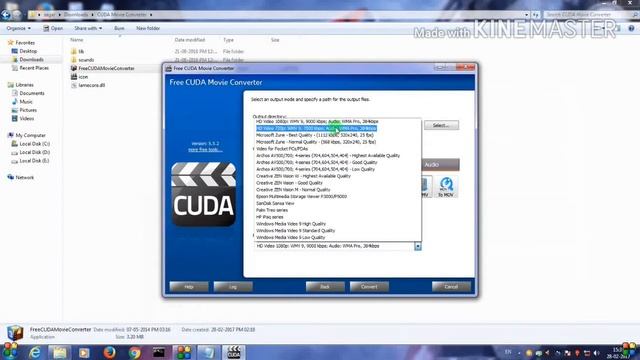The width and height of the screenshot is (640, 360).
Task: Open Internet Explorer from the taskbar
Action: coord(35,352)
